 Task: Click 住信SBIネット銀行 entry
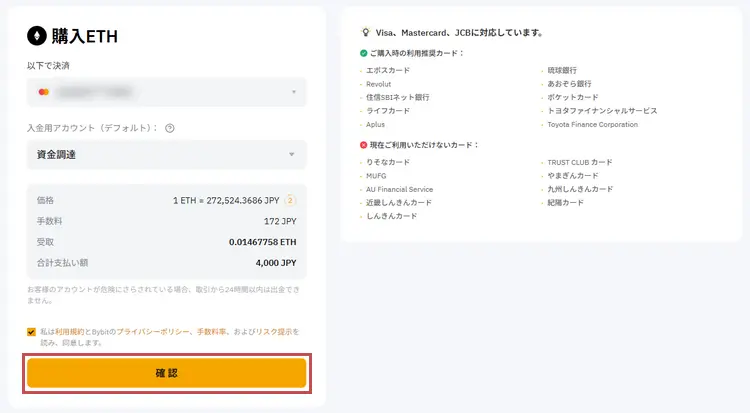pyautogui.click(x=397, y=97)
